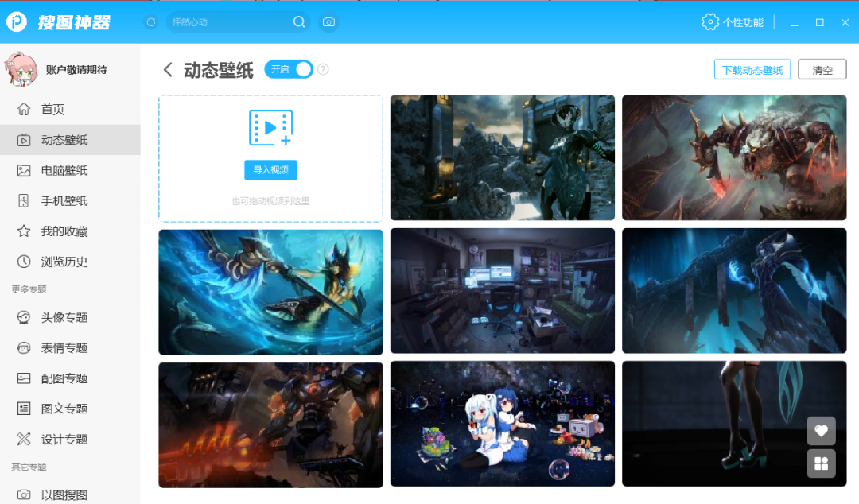Viewport: 859px width, 504px height.
Task: Click the magnifier search icon
Action: 298,22
